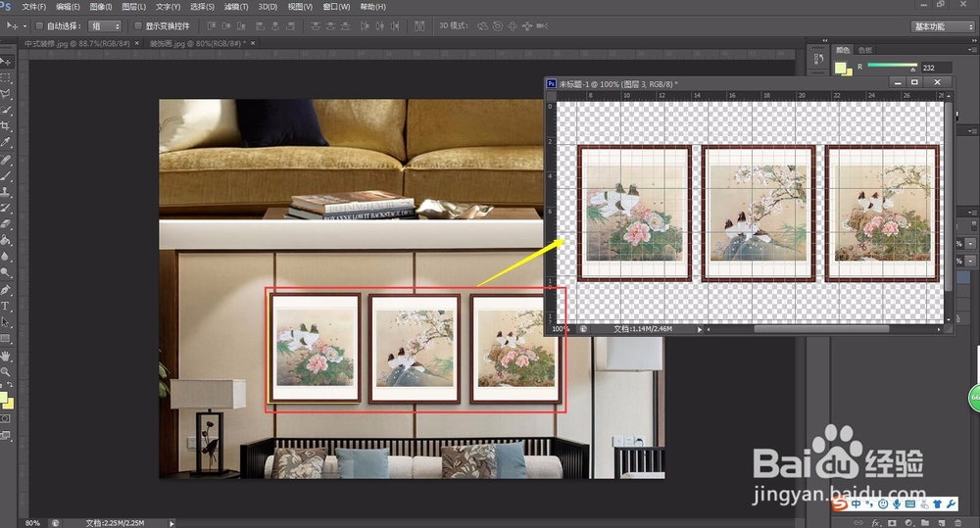Switch to 色板 panel tab

click(865, 50)
